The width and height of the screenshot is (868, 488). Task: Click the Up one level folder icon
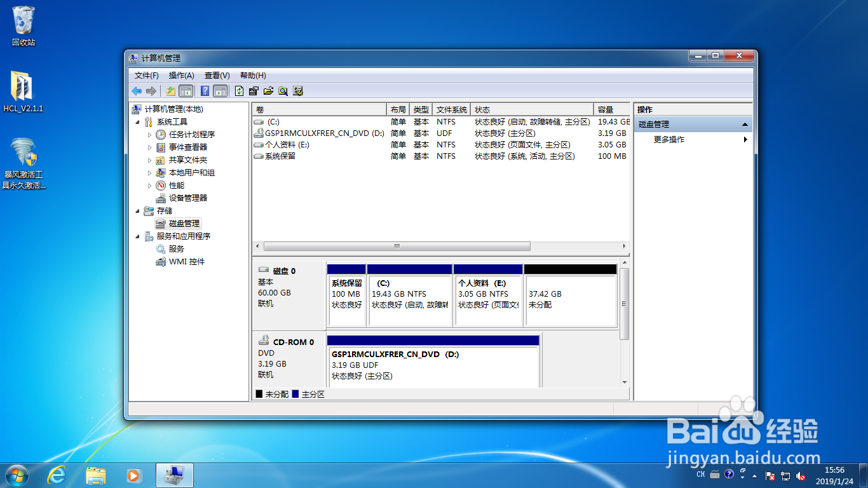point(171,91)
